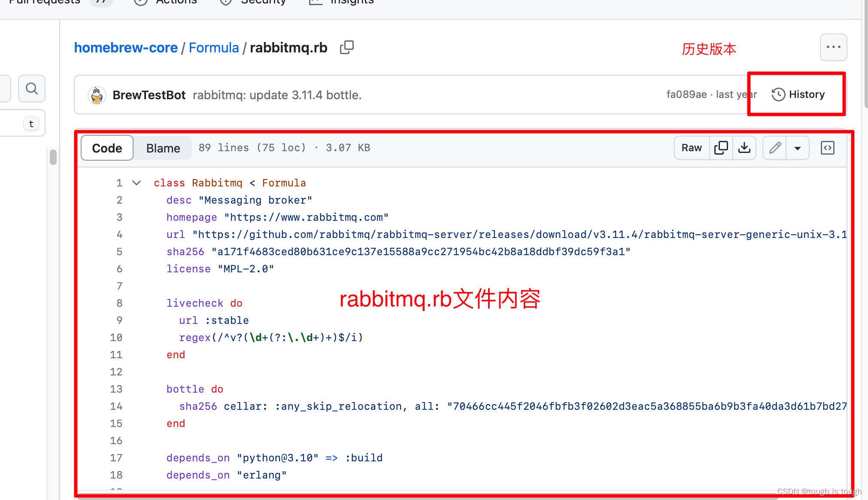Click the Raw button
The width and height of the screenshot is (868, 500).
click(x=692, y=148)
